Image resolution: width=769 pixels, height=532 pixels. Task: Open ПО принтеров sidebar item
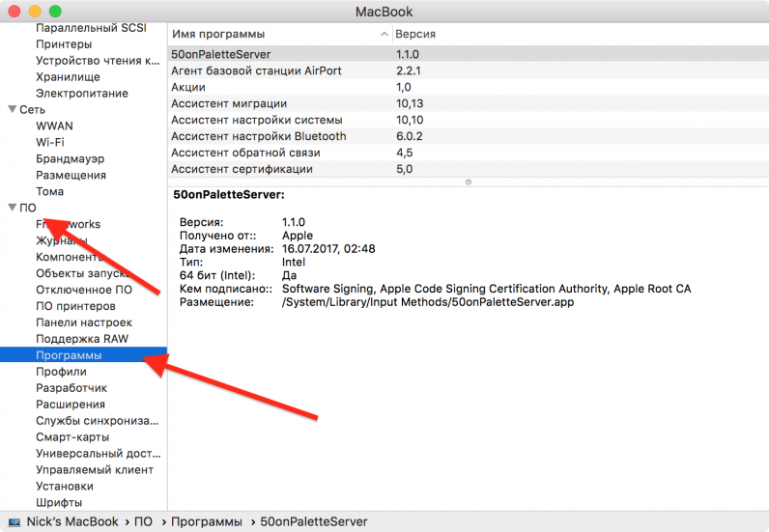click(x=75, y=306)
